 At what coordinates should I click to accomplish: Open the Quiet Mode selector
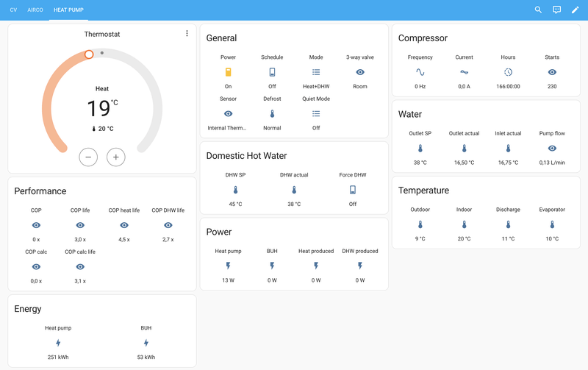click(x=316, y=114)
